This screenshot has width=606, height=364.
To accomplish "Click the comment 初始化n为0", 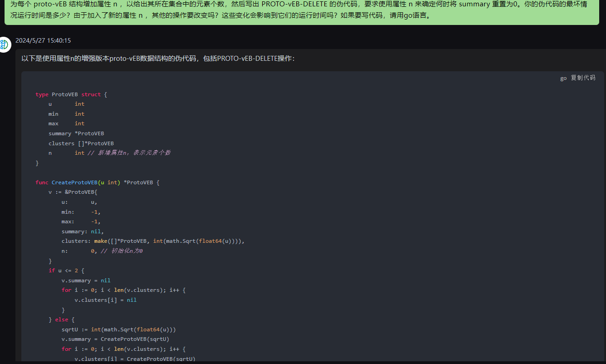I will pyautogui.click(x=122, y=251).
